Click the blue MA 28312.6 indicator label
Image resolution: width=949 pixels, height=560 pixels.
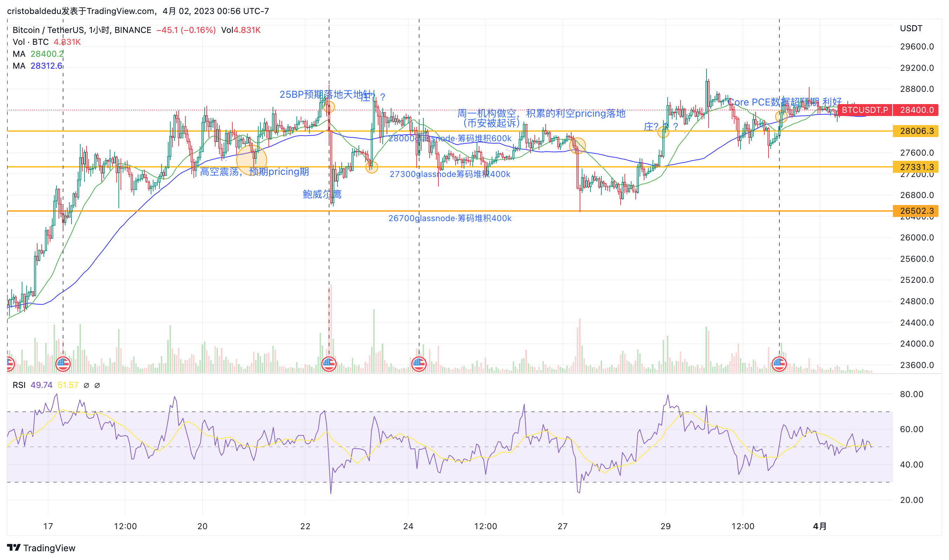pyautogui.click(x=37, y=66)
